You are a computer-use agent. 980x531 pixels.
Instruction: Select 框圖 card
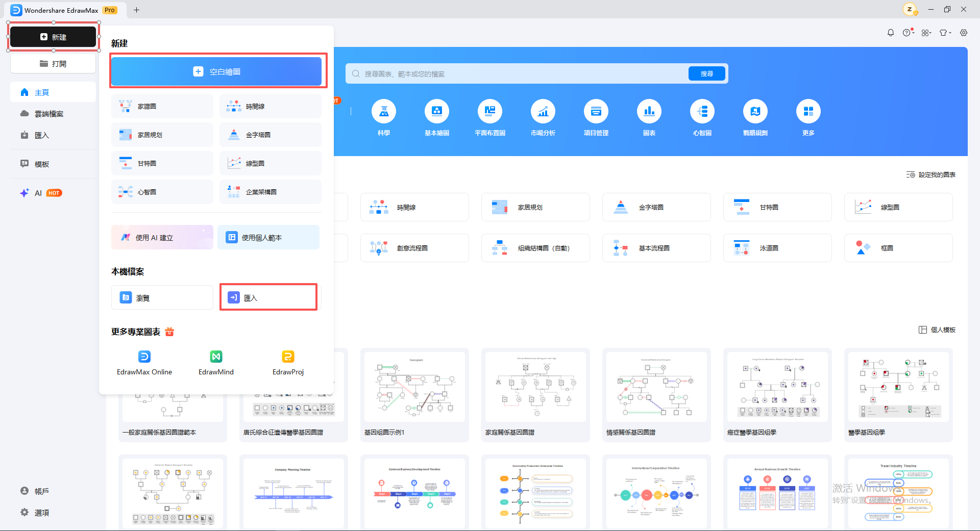(x=898, y=248)
